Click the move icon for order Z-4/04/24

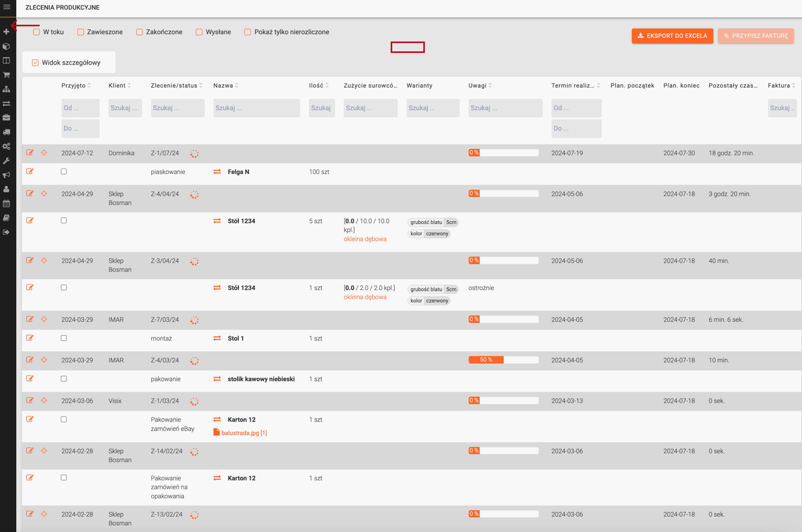(44, 194)
